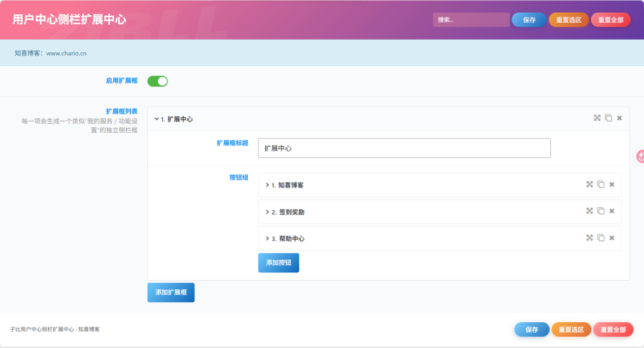Viewport: 644px width, 348px height.
Task: Click the floating pink icon at right edge
Action: pos(640,156)
